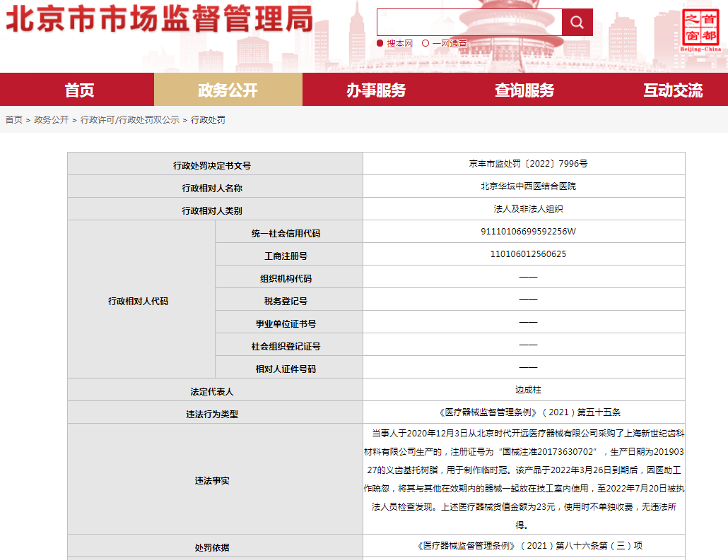Go to 政务公开 in the breadcrumb
The height and width of the screenshot is (560, 728).
(x=51, y=120)
